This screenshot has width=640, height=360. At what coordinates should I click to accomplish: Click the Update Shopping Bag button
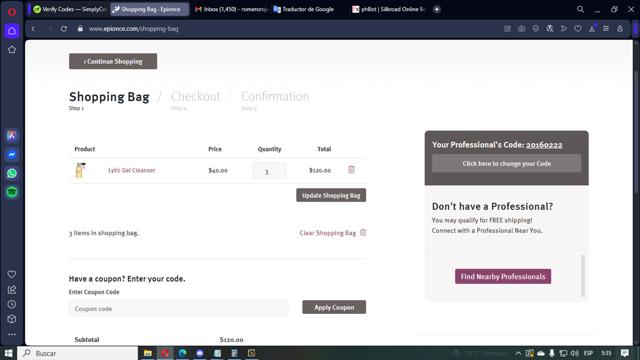tap(331, 195)
